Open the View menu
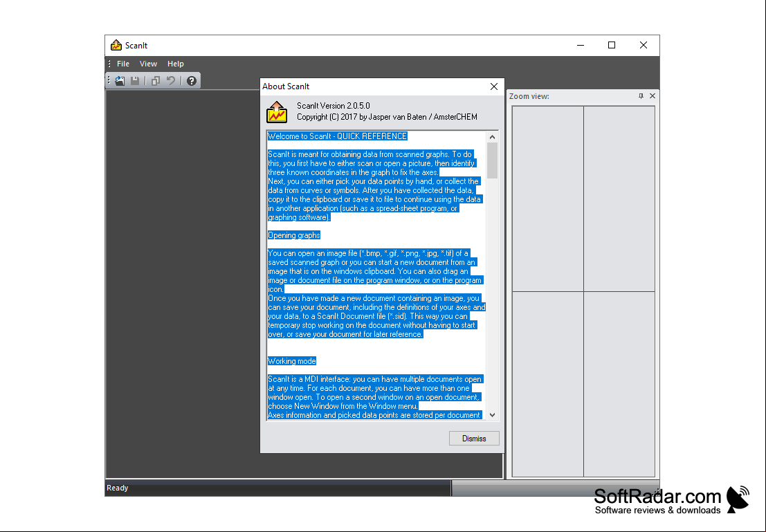Image resolution: width=766 pixels, height=532 pixels. click(148, 64)
